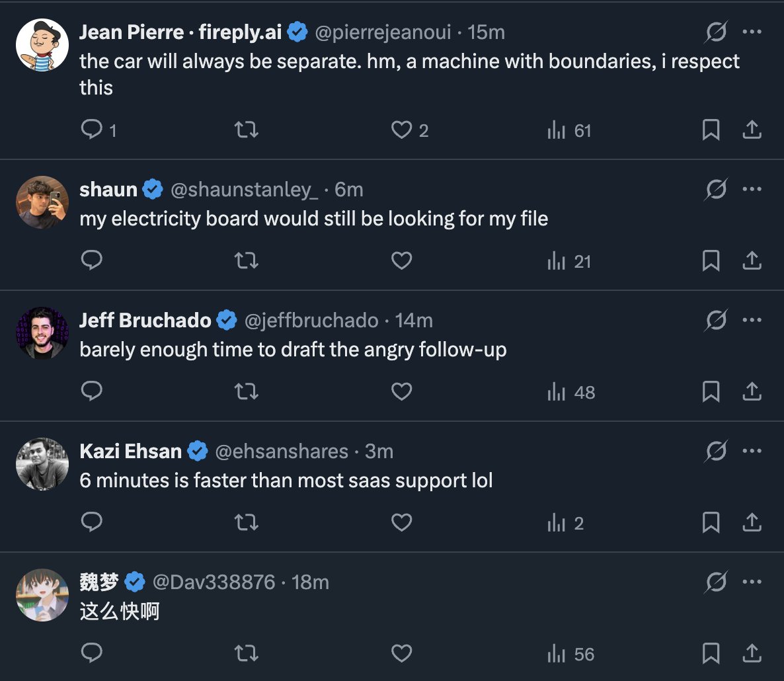The height and width of the screenshot is (681, 784).
Task: View analytics for Kazi Ehsan's tweet
Action: 565,522
